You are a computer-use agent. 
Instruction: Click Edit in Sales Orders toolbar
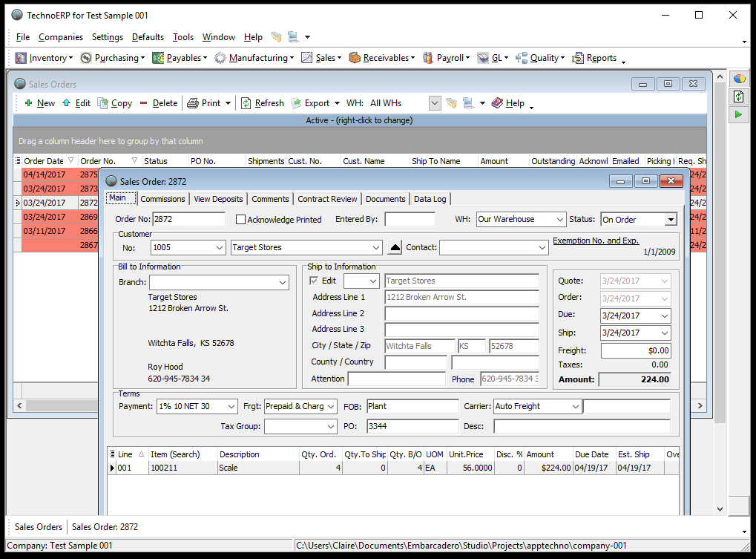point(76,103)
